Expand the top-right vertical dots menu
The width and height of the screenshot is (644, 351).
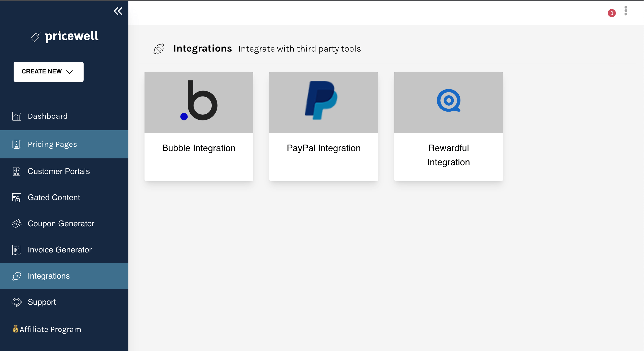626,11
